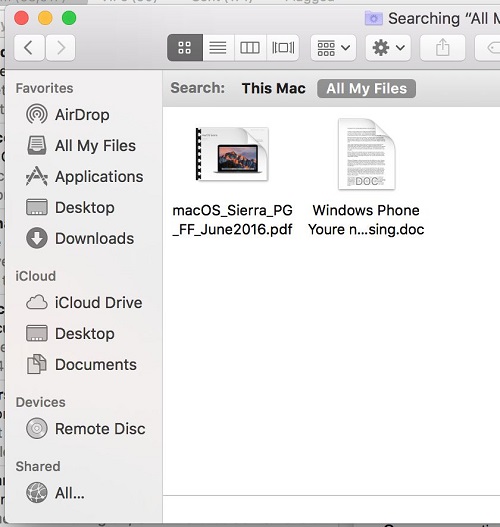Click the All My Files tray icon
Viewport: 500px width, 527px height.
click(x=37, y=145)
